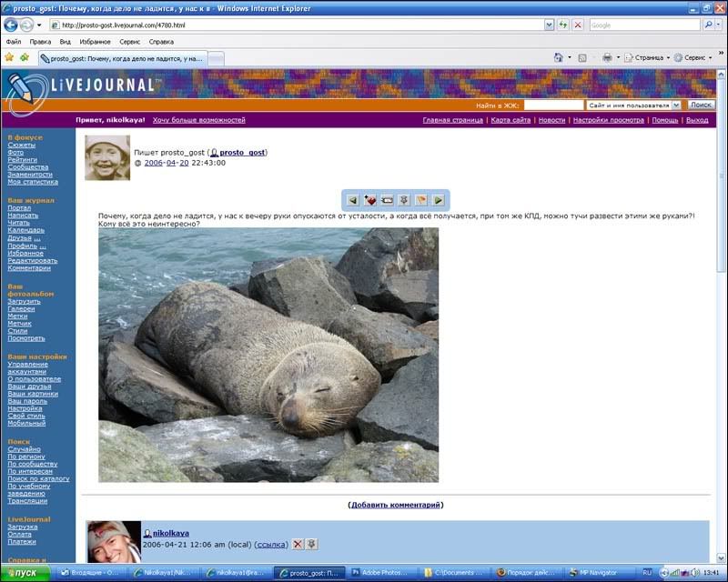Viewport: 728px width, 582px height.
Task: Click the sleeping seal photo
Action: pos(268,355)
